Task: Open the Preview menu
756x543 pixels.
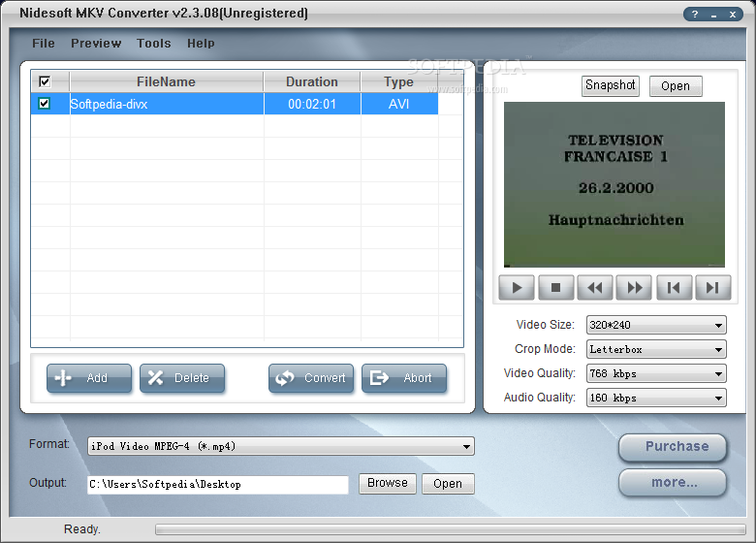Action: coord(96,44)
